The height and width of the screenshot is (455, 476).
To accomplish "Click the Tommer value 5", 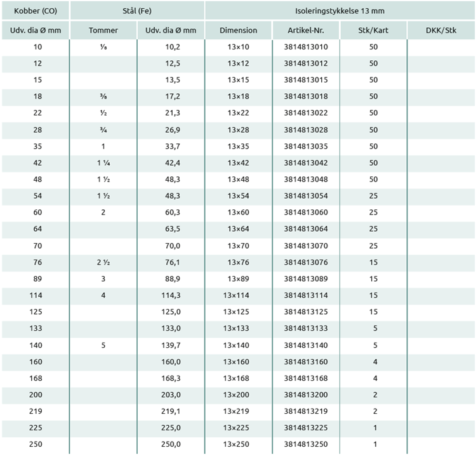I will click(103, 345).
